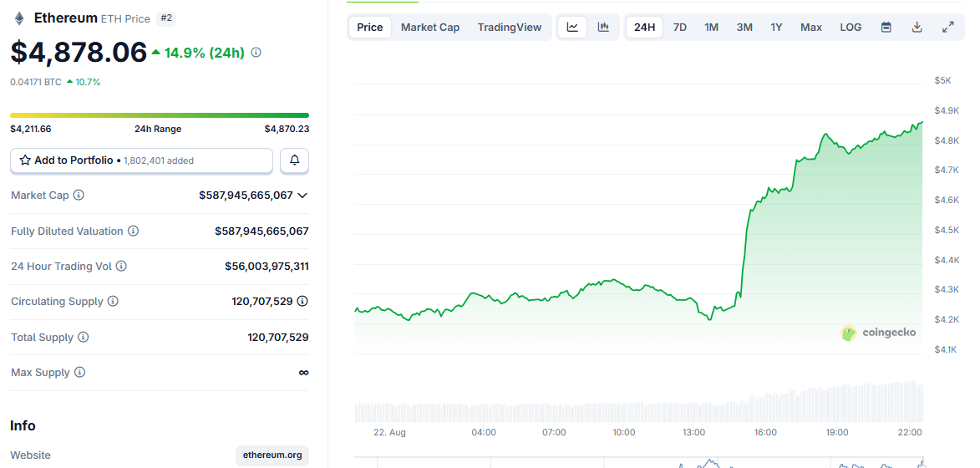The height and width of the screenshot is (468, 980).
Task: Add Ethereum to Portfolio
Action: coord(141,160)
